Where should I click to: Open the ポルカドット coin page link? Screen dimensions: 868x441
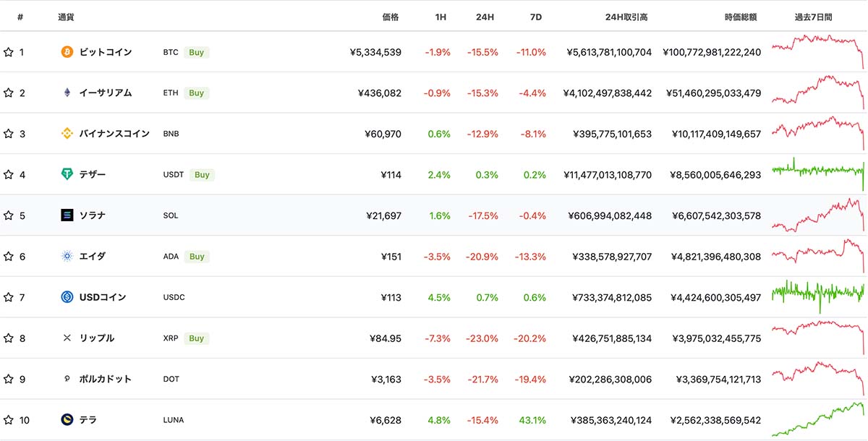click(x=106, y=379)
